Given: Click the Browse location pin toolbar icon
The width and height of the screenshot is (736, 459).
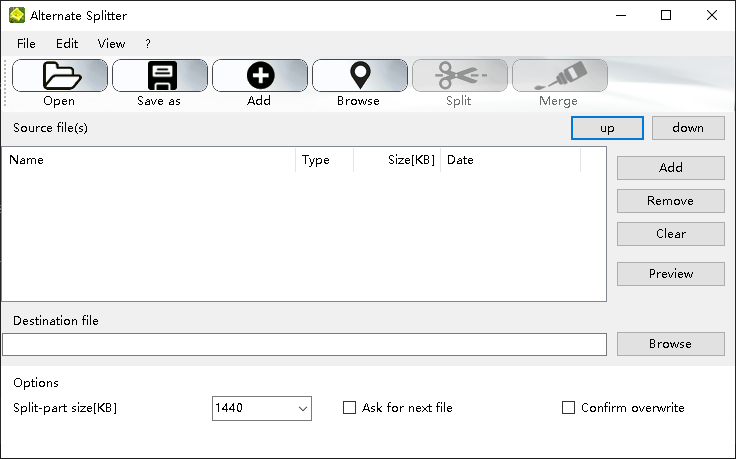Looking at the screenshot, I should 359,76.
